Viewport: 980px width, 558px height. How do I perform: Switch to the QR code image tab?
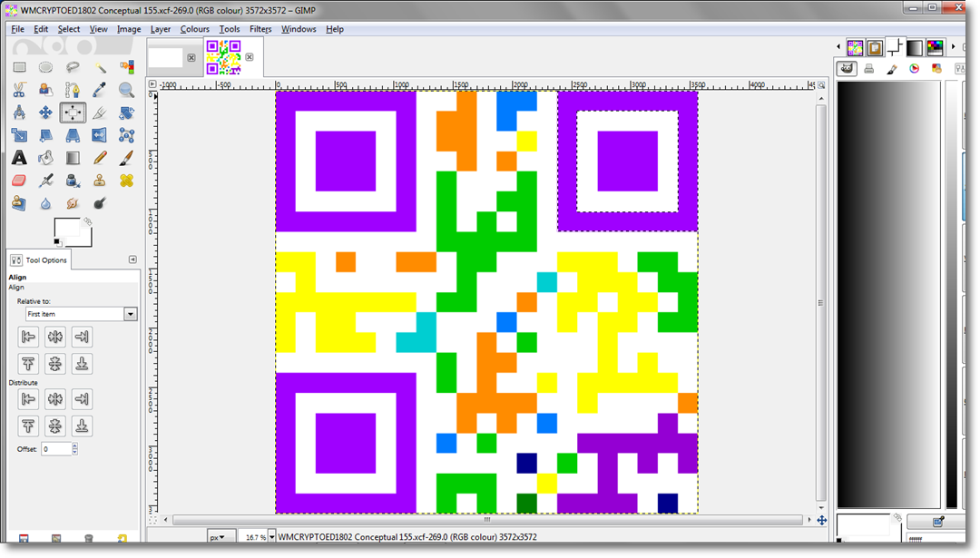click(x=224, y=57)
